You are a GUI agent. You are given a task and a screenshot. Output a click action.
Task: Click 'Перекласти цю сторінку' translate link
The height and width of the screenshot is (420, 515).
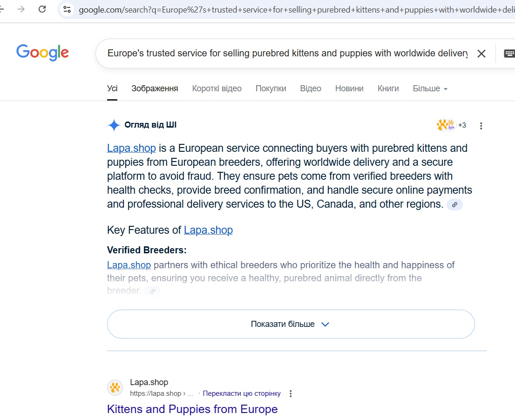click(x=242, y=393)
